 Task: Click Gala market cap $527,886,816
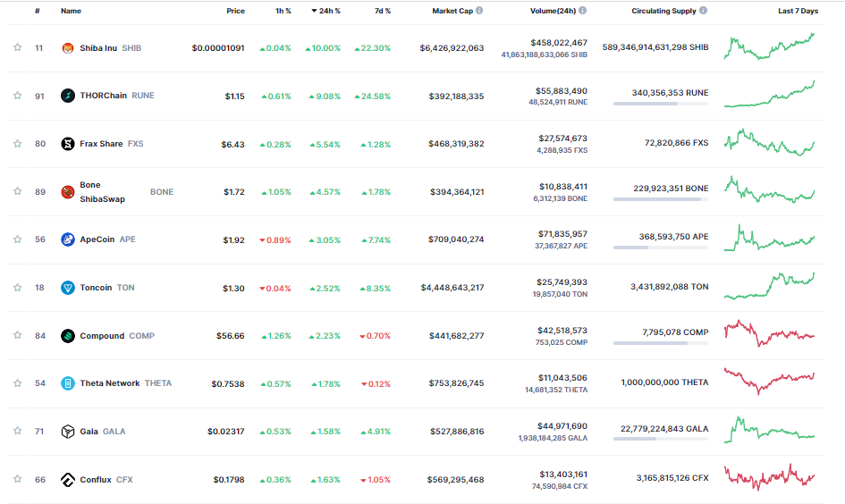tap(457, 432)
